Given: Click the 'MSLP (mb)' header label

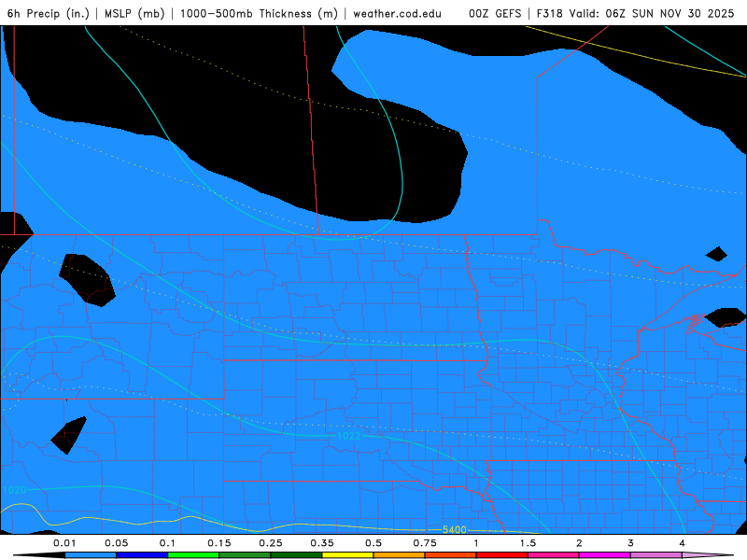Looking at the screenshot, I should tap(134, 13).
